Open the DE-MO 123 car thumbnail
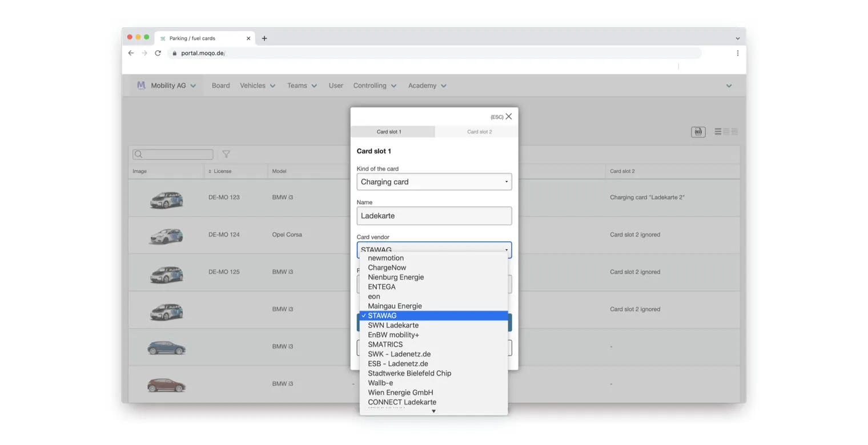The height and width of the screenshot is (445, 868). 166,200
